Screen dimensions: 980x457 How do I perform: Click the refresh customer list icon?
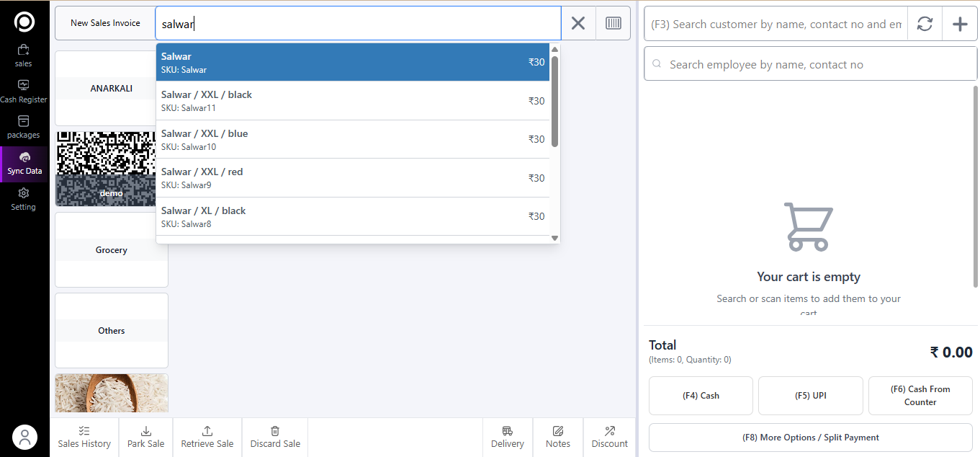pos(925,24)
